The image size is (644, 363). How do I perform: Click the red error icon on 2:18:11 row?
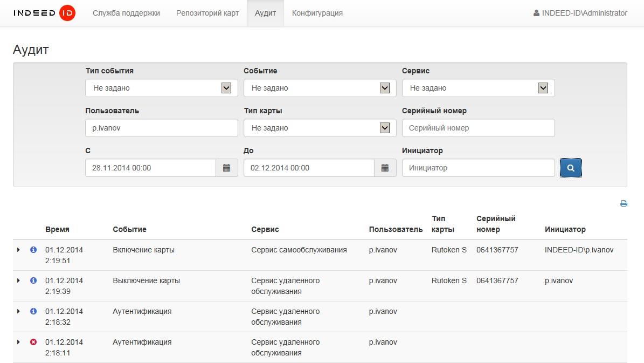[x=33, y=342]
